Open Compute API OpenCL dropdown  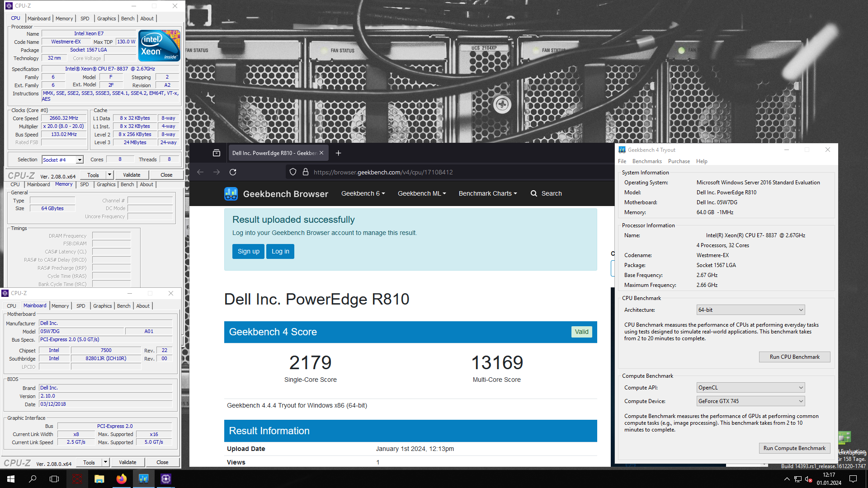coord(751,388)
